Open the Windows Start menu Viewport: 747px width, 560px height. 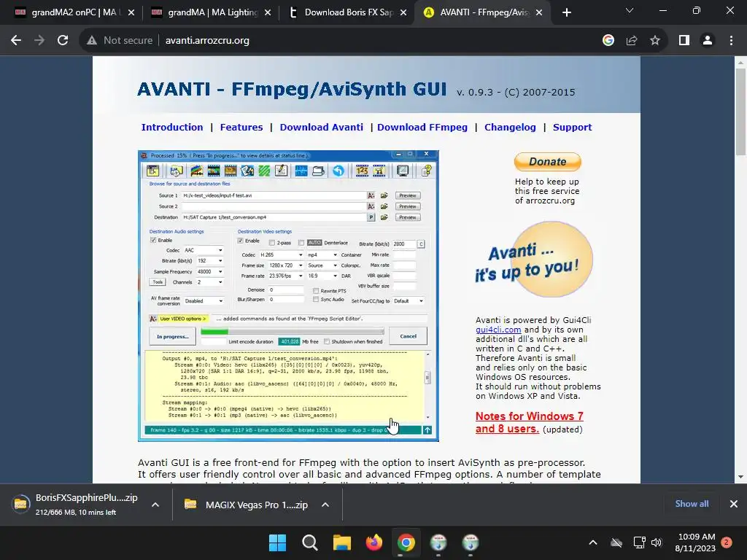[x=278, y=542]
